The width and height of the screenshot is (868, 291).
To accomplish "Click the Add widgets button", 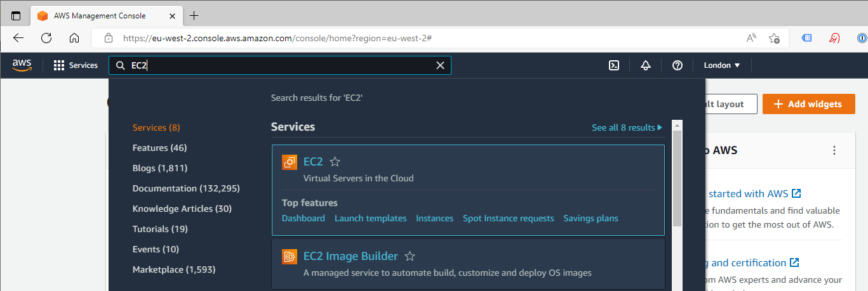I will coord(808,104).
